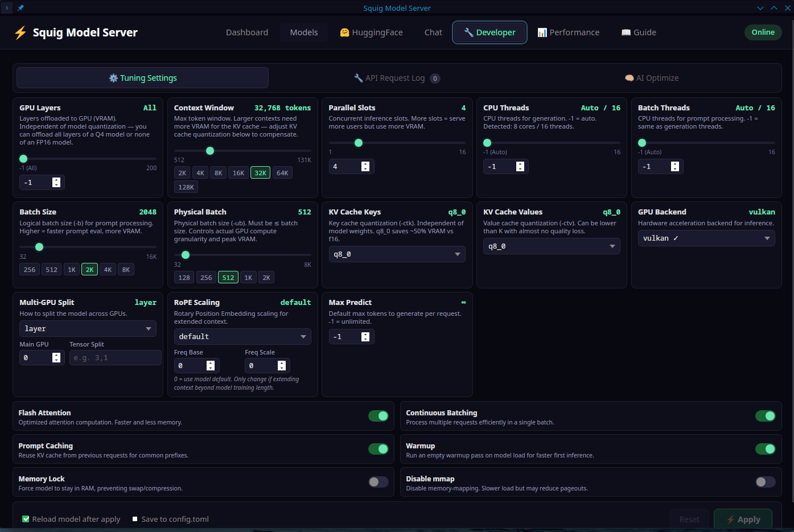The height and width of the screenshot is (532, 794).
Task: Open the KV Cache Values quantization dropdown
Action: (x=552, y=246)
